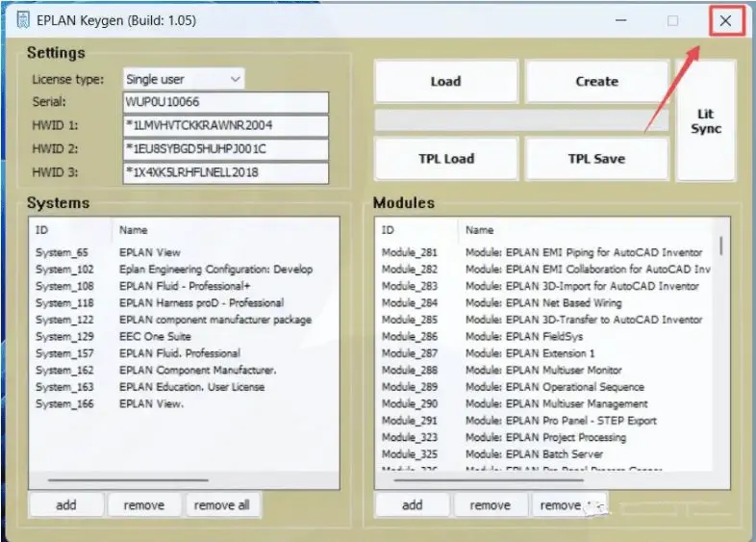Click the Systems list horizontal scrollbar
Image resolution: width=756 pixels, height=542 pixels.
click(128, 480)
